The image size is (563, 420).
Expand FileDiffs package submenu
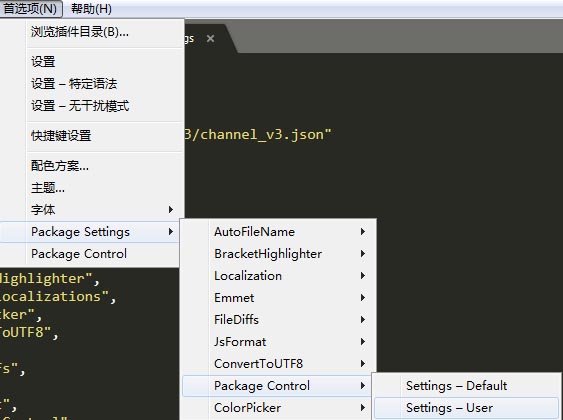click(278, 319)
